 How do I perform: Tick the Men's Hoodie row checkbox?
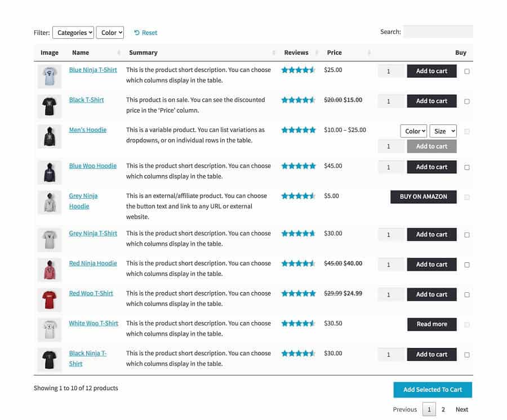[x=467, y=132]
